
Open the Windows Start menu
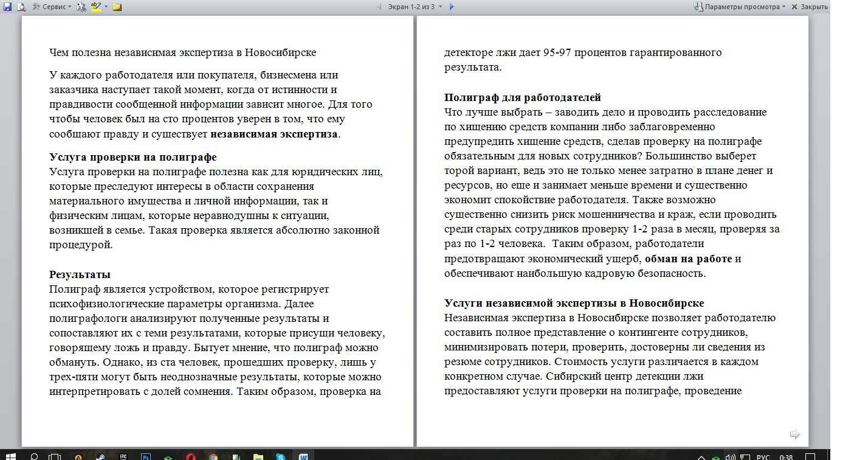tap(10, 456)
